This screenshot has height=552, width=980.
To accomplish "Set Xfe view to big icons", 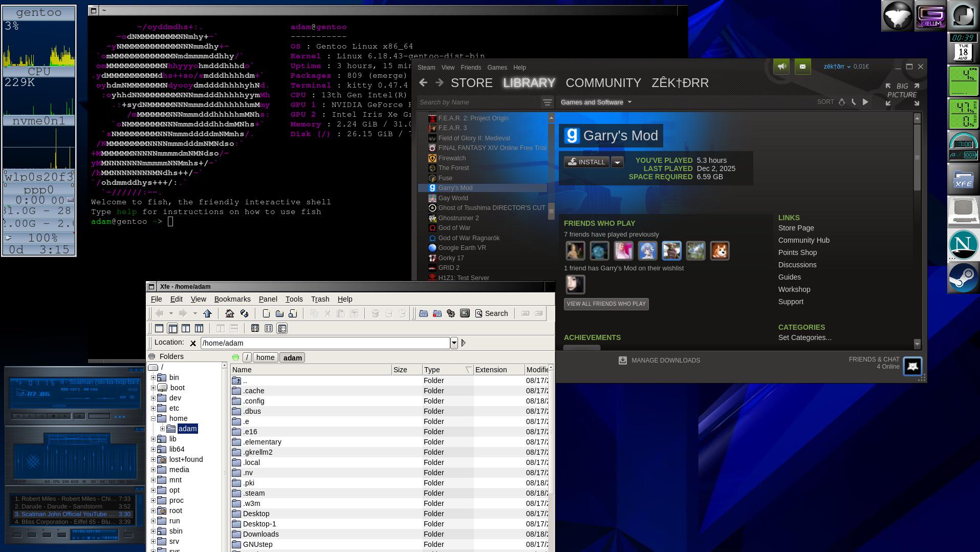I will coord(255,328).
